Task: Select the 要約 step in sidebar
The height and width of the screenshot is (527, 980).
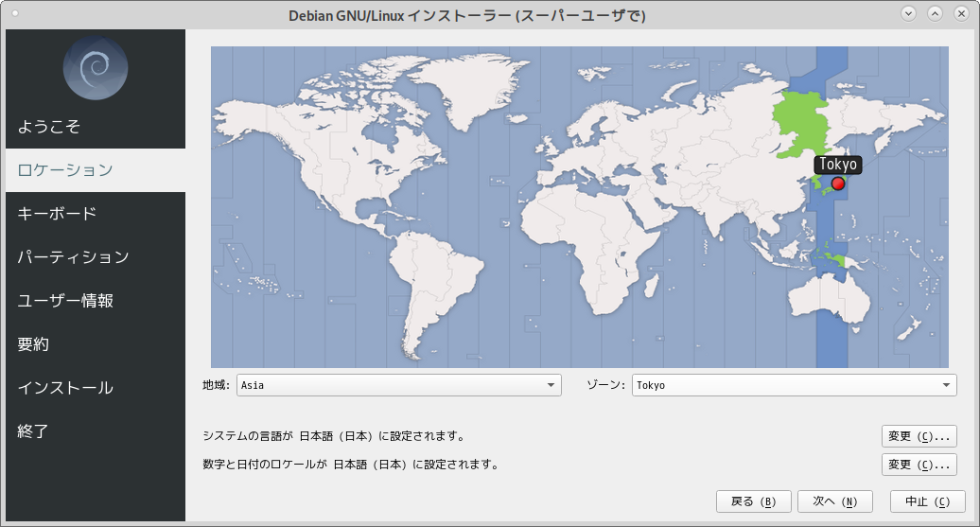Action: pyautogui.click(x=96, y=344)
